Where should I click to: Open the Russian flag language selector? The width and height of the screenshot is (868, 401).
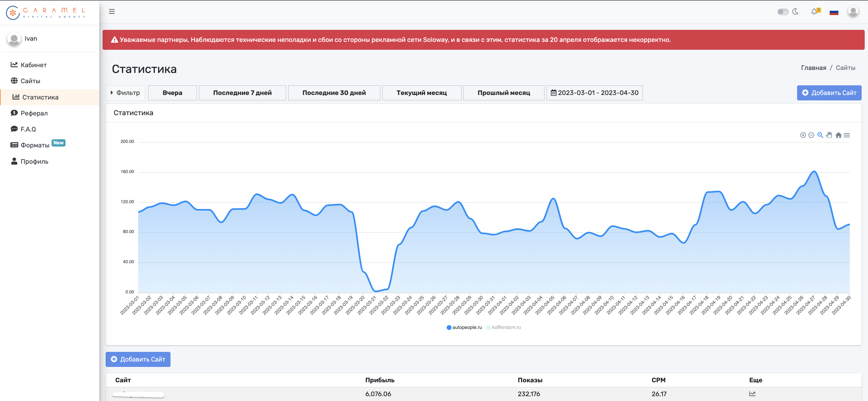[834, 12]
